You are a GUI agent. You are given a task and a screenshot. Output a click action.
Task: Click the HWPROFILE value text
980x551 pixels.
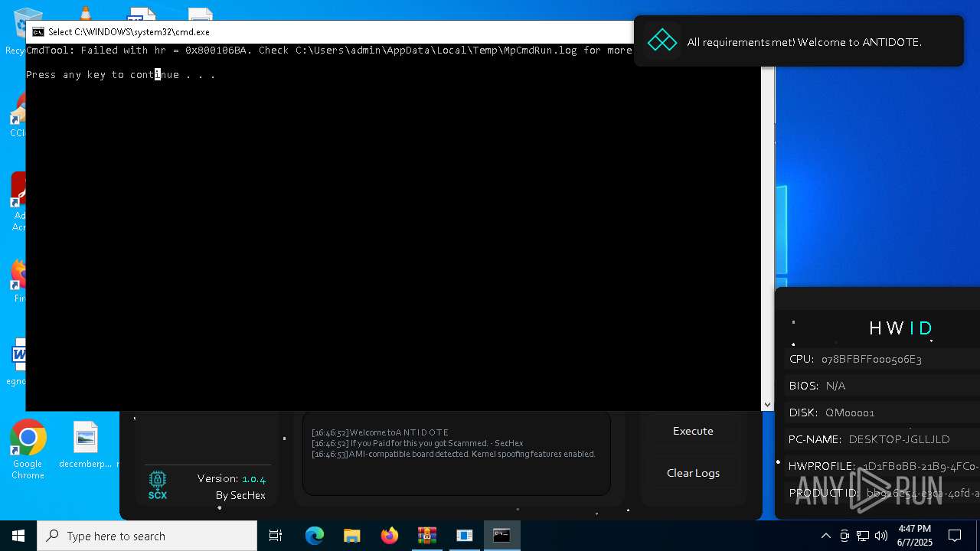tap(921, 466)
